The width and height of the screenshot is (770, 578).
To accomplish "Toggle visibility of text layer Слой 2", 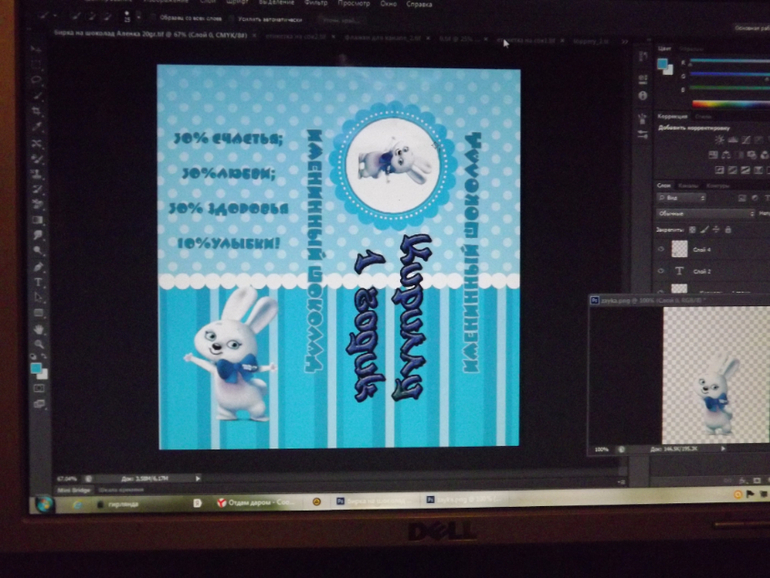I will [661, 271].
